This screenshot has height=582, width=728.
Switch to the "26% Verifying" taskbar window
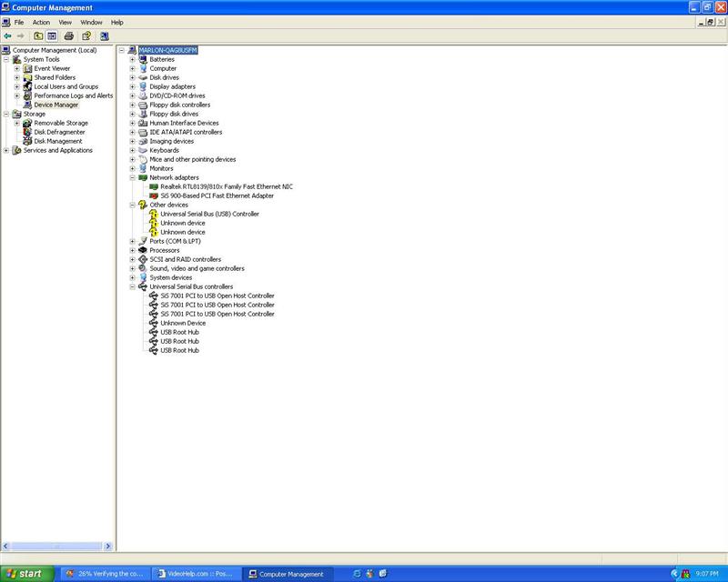click(105, 574)
